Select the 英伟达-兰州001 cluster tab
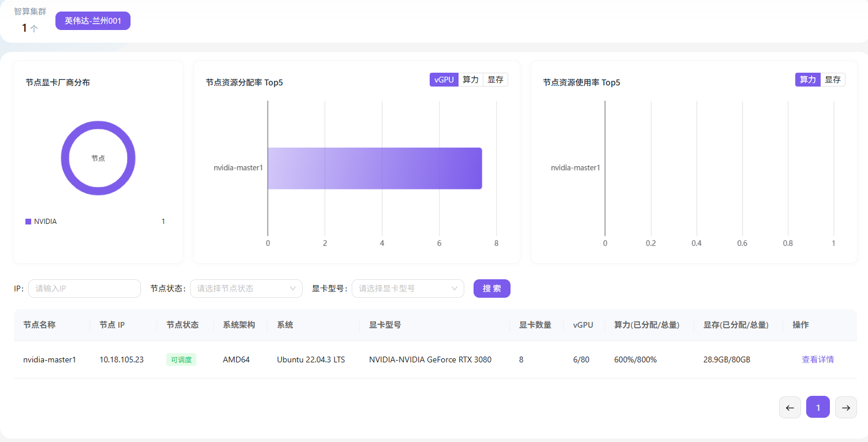868x442 pixels. [93, 21]
